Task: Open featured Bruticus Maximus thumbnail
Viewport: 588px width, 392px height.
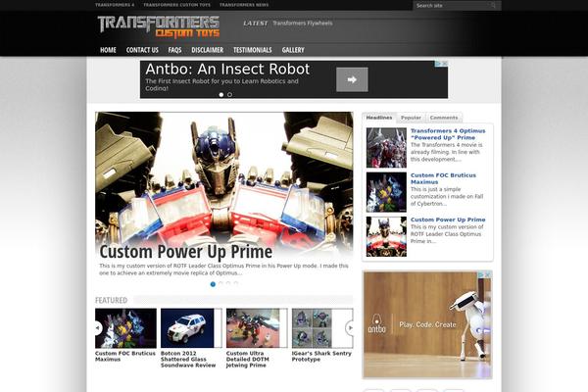Action: (x=125, y=328)
